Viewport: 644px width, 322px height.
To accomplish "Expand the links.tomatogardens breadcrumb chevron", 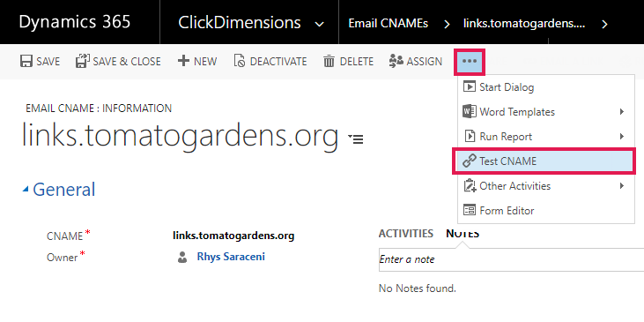I will click(x=604, y=25).
